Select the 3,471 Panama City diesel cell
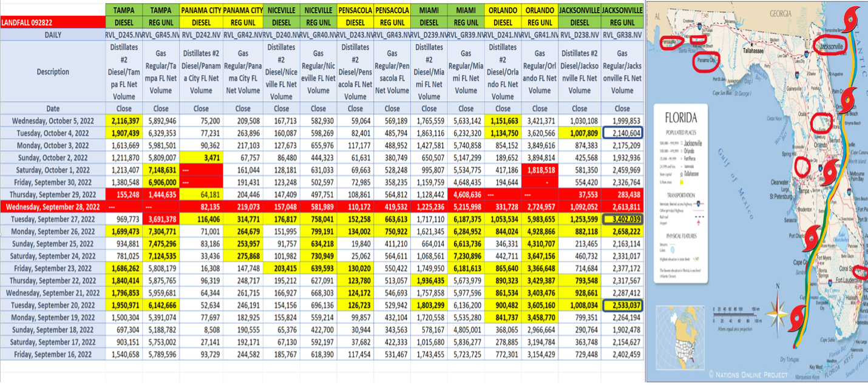Image resolution: width=868 pixels, height=385 pixels. click(x=201, y=157)
